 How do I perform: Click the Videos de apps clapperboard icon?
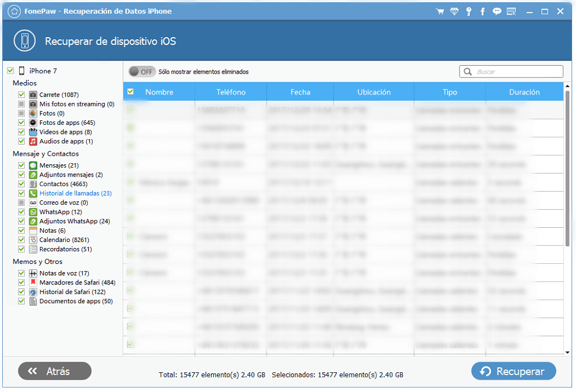coord(33,132)
